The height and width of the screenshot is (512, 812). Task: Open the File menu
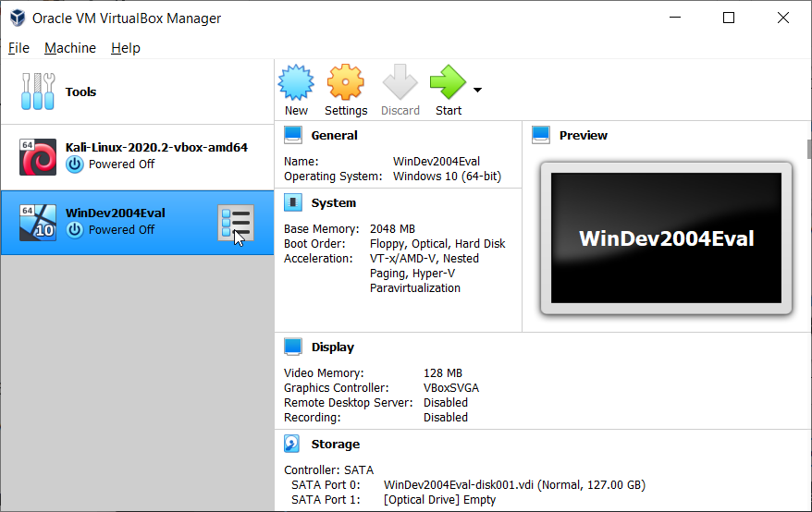[x=18, y=48]
